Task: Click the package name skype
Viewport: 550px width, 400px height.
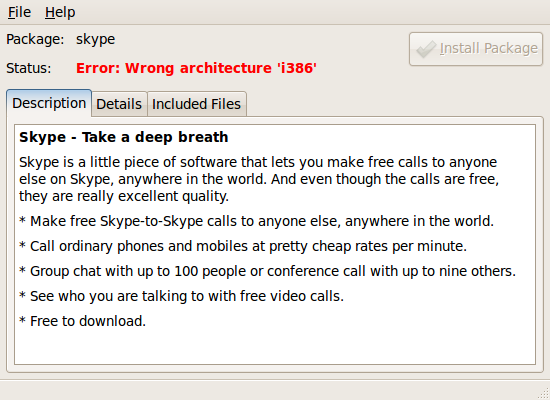Action: pyautogui.click(x=95, y=39)
